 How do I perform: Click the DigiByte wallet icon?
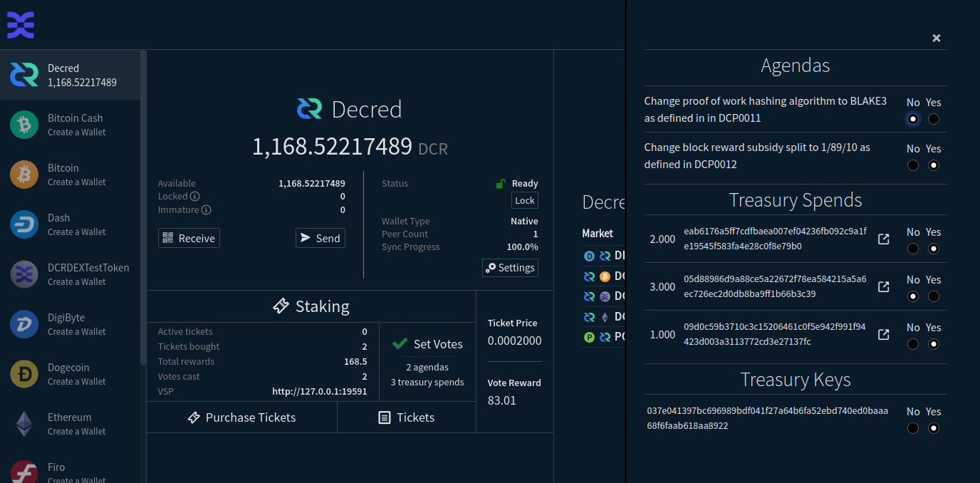tap(24, 323)
